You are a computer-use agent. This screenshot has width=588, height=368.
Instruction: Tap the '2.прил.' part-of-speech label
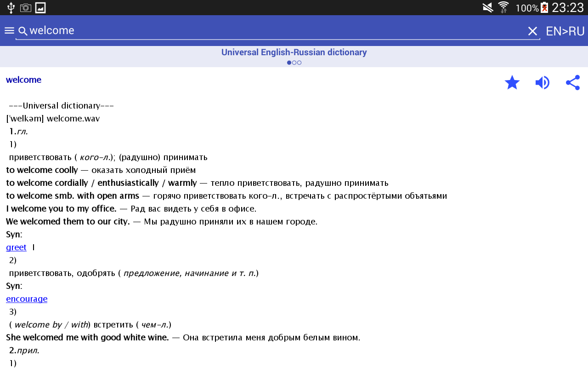click(24, 351)
